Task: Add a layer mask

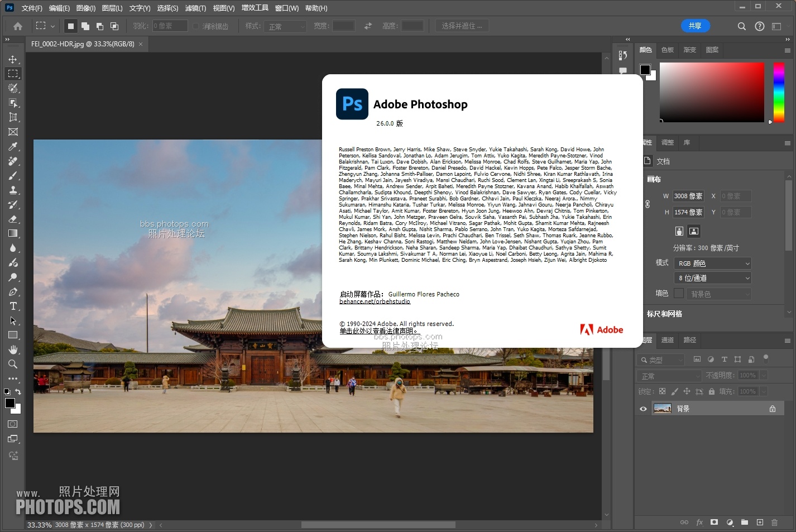Action: click(x=714, y=523)
